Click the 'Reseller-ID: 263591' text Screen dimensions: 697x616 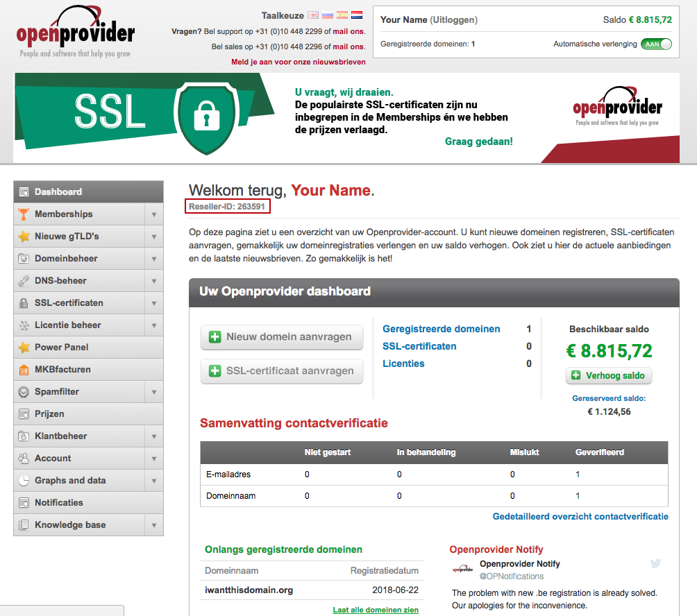click(x=227, y=207)
